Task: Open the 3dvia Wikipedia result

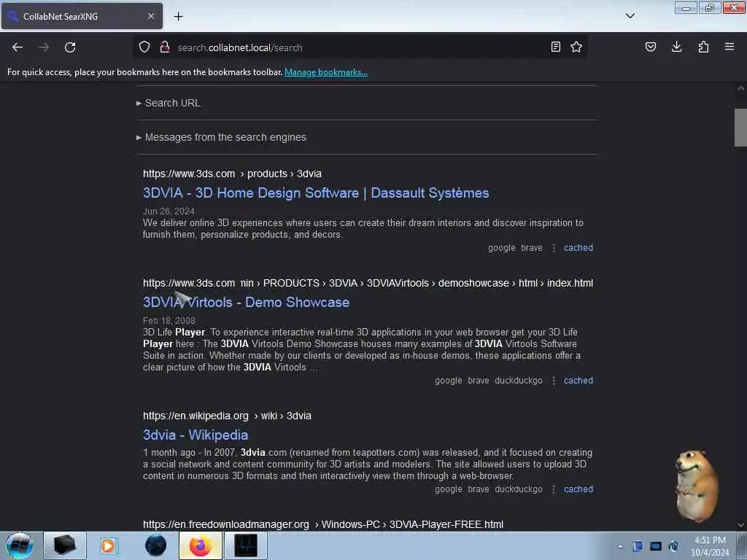Action: [196, 435]
